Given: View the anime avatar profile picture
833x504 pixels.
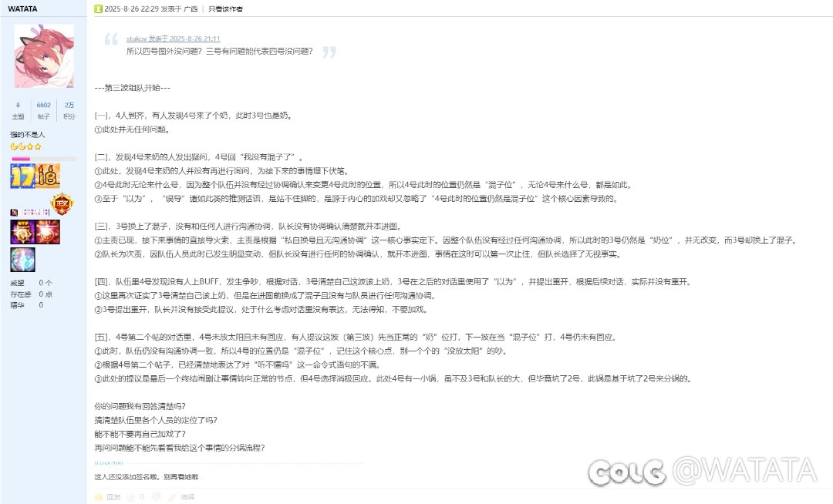Looking at the screenshot, I should 43,55.
